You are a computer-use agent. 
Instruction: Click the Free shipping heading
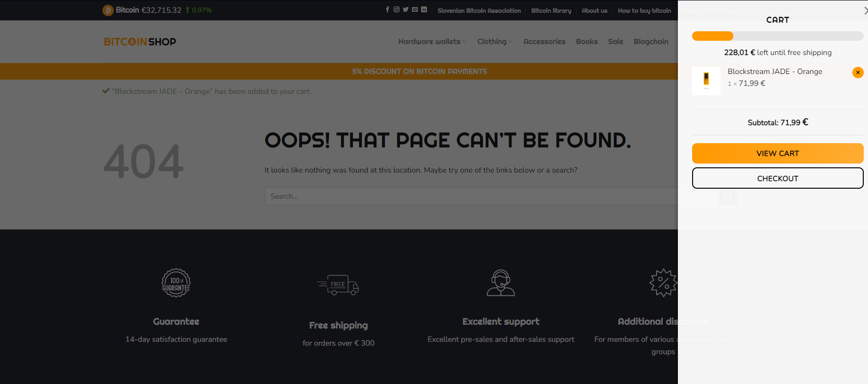coord(338,325)
